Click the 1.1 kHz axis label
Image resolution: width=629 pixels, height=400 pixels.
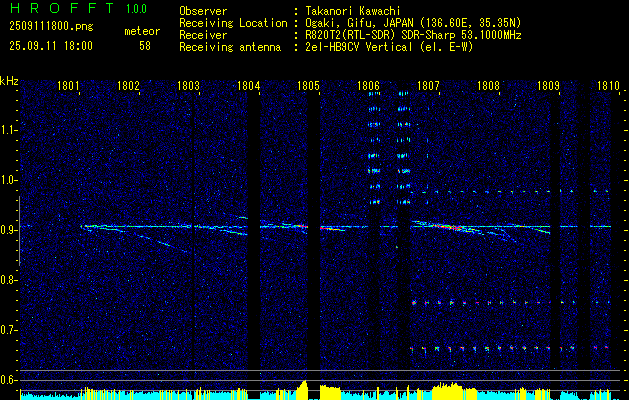click(9, 130)
